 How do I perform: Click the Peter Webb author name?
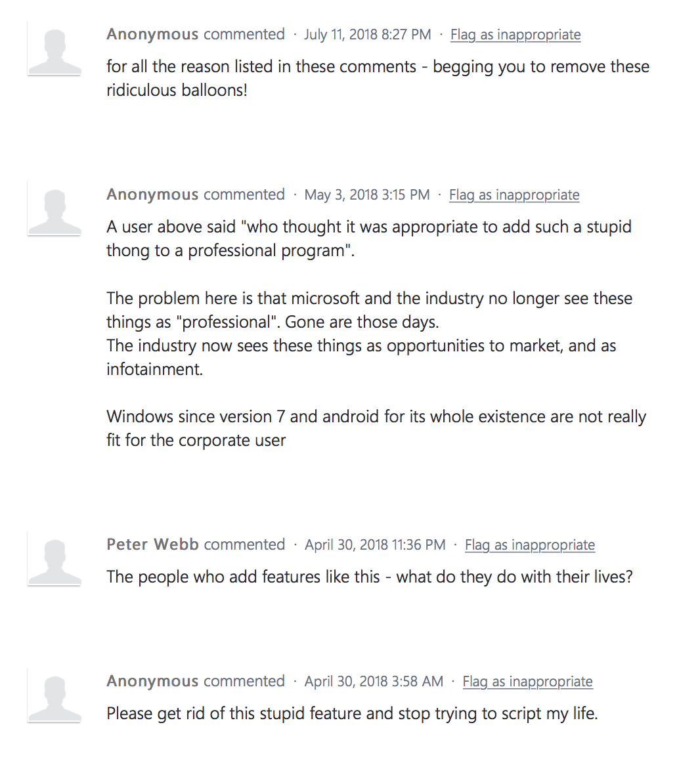[152, 544]
